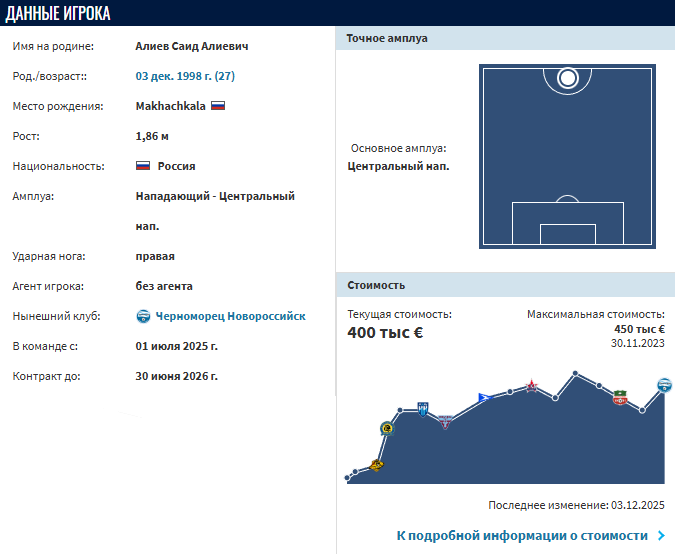
Task: Click the striker position marker on pitch
Action: click(x=567, y=77)
